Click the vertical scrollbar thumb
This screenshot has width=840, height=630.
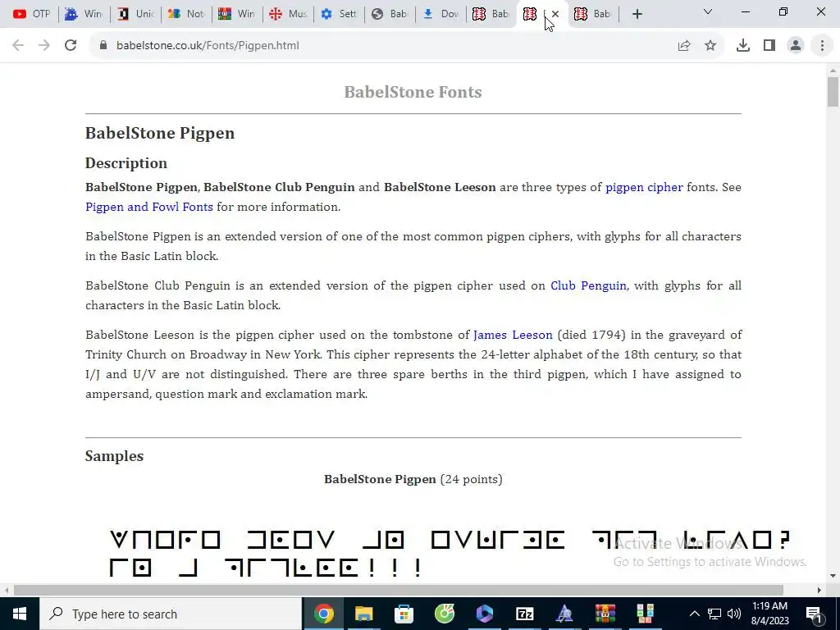click(833, 92)
